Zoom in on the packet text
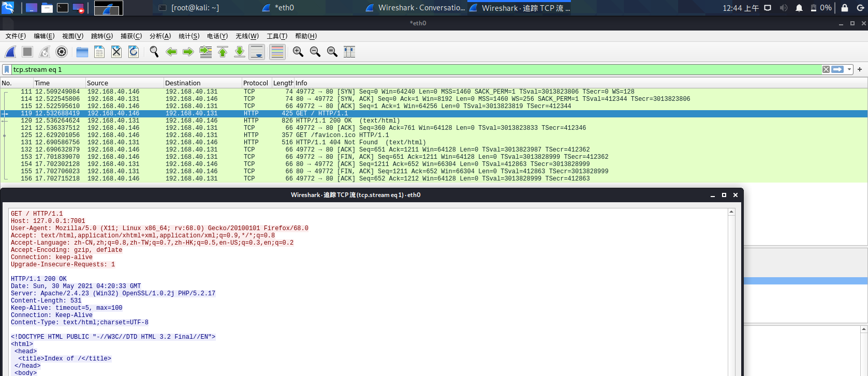Viewport: 868px width, 376px height. click(x=298, y=52)
